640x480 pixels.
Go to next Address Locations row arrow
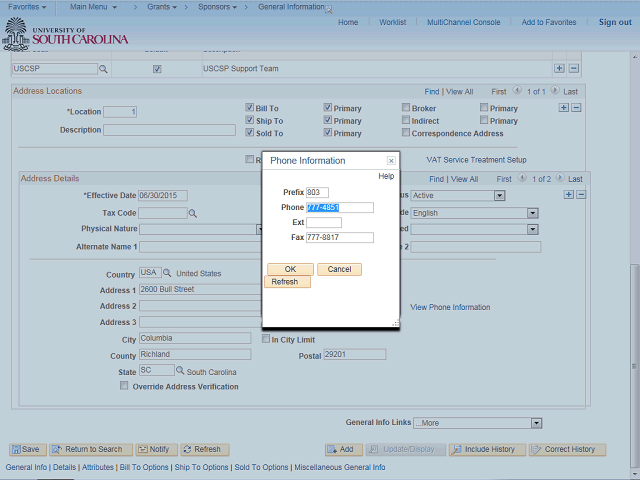[555, 90]
